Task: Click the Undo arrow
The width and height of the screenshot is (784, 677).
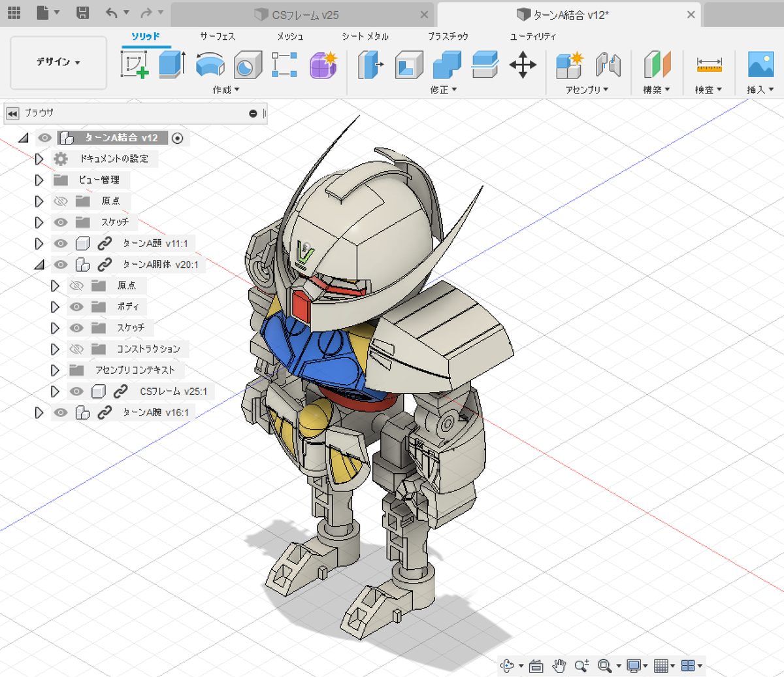Action: pos(112,12)
